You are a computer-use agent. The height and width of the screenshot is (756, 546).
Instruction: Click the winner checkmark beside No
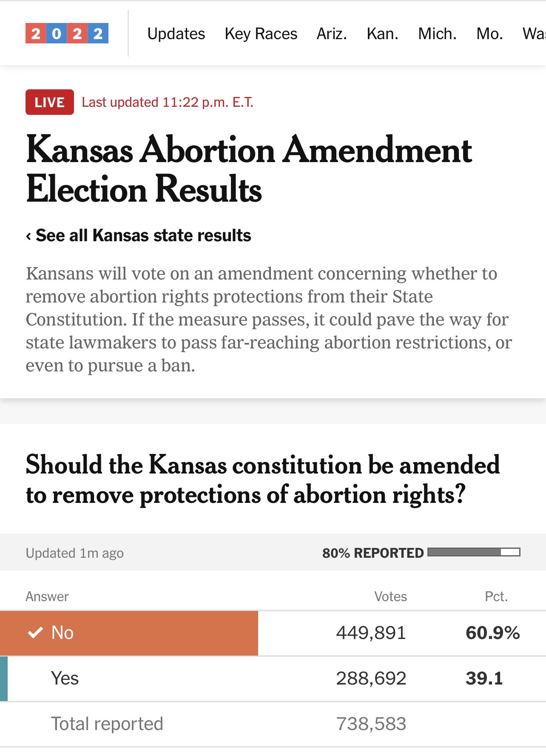click(35, 633)
